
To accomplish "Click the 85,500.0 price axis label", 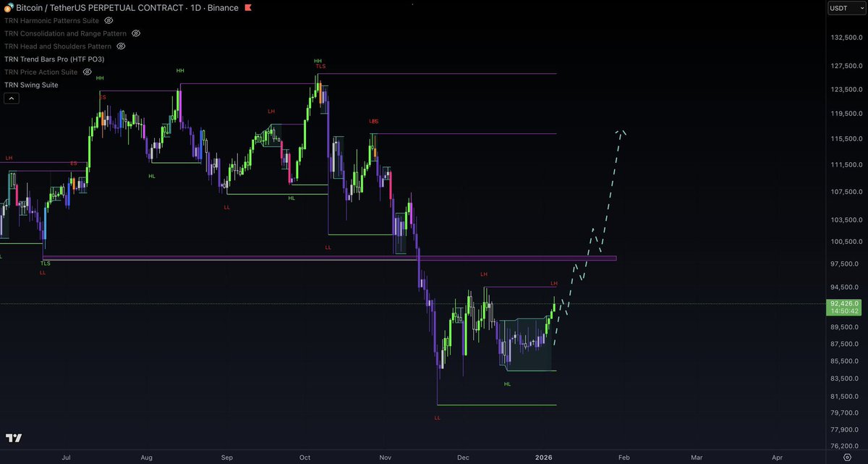I will 845,361.
